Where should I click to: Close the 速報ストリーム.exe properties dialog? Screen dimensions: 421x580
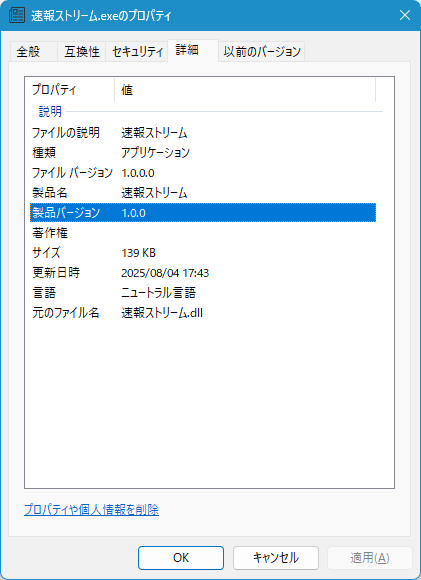coord(405,15)
